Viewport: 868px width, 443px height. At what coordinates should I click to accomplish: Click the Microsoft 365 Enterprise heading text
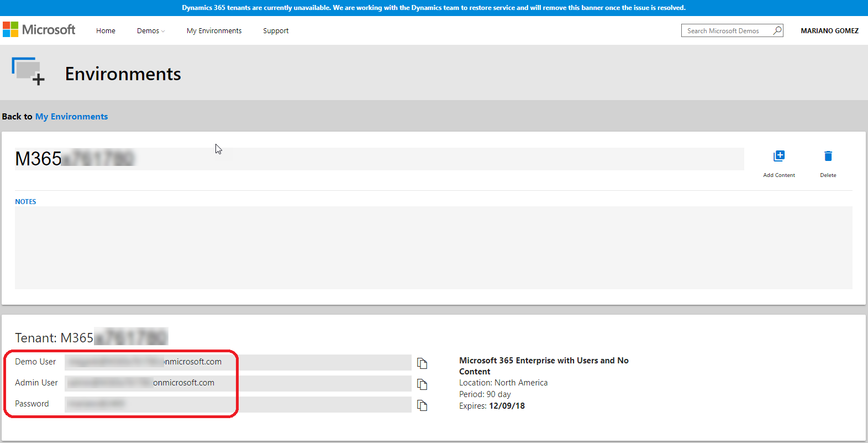click(544, 366)
